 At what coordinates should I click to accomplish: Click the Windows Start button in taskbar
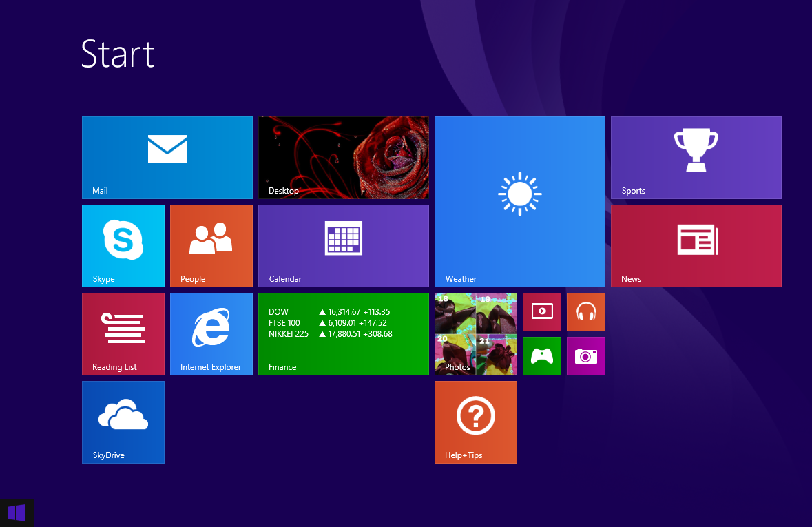point(17,513)
